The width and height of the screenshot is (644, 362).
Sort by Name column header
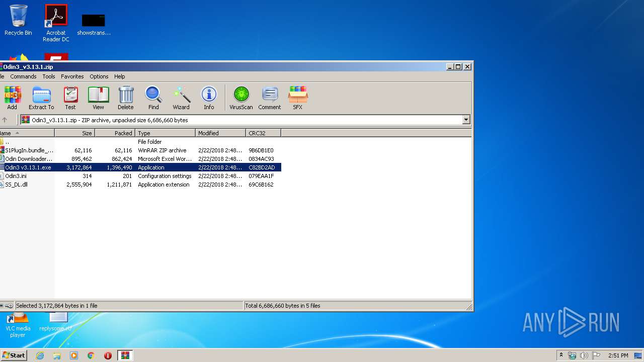click(x=27, y=133)
